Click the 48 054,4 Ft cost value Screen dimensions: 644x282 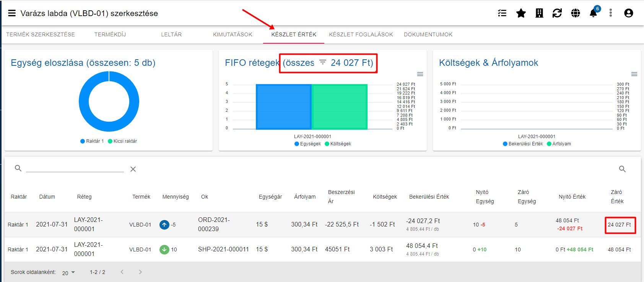point(422,246)
